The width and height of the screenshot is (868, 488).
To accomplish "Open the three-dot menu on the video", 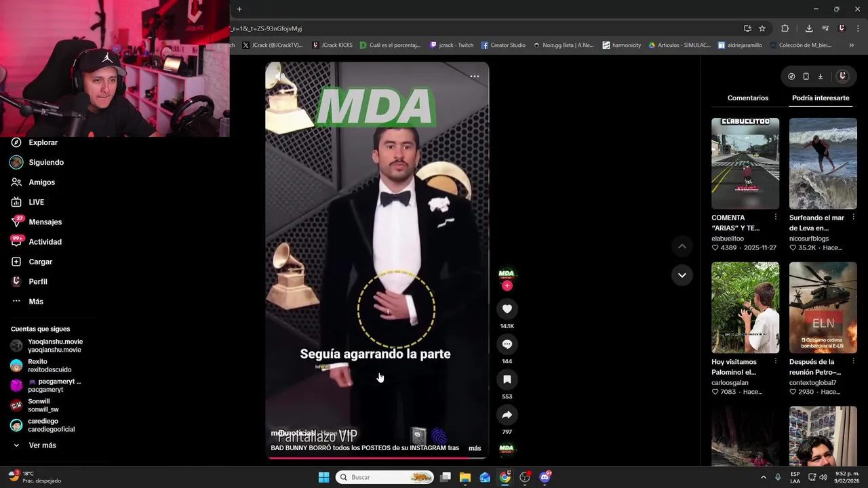I will pos(475,77).
